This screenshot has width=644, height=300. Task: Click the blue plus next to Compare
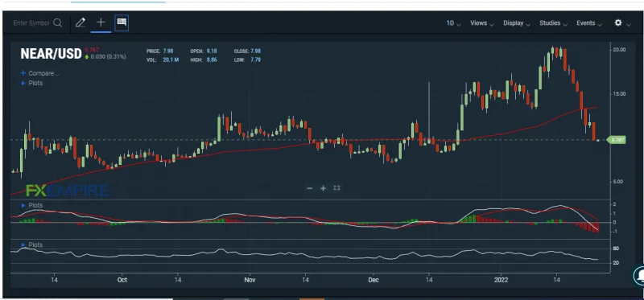point(23,73)
